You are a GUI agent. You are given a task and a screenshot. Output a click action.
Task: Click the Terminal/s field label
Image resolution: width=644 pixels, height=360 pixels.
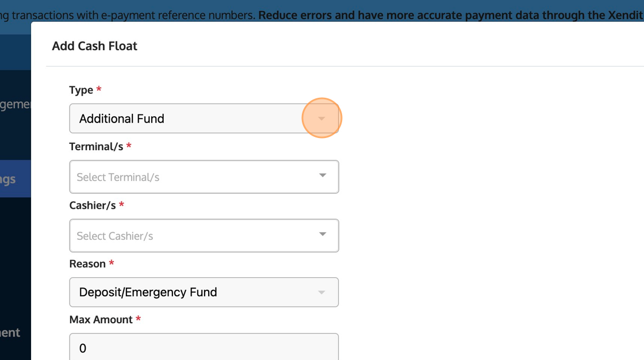pos(96,147)
